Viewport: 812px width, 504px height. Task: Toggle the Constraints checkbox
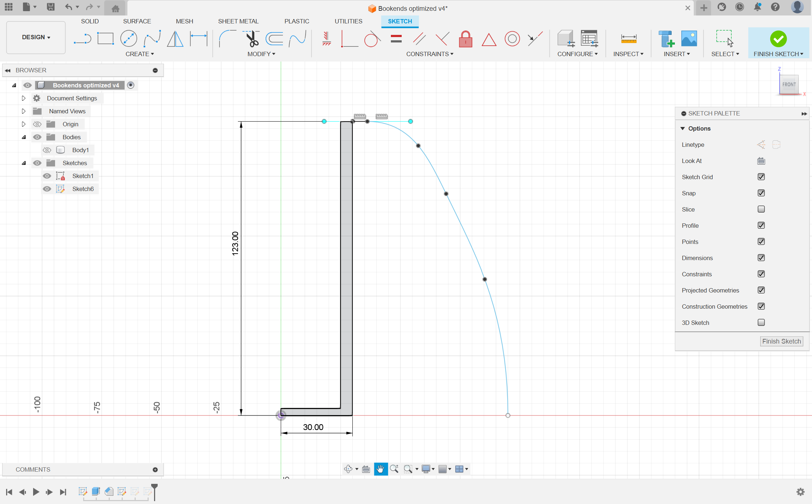click(x=761, y=274)
